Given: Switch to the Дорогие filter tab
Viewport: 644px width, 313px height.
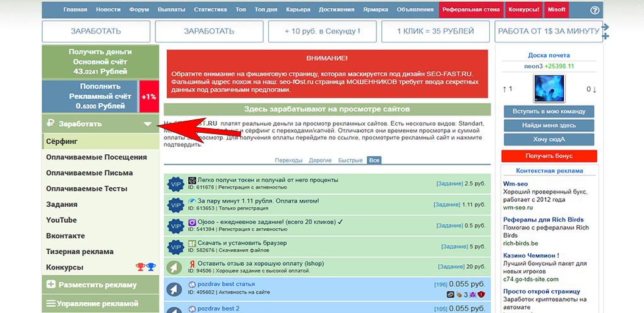Looking at the screenshot, I should [x=320, y=160].
